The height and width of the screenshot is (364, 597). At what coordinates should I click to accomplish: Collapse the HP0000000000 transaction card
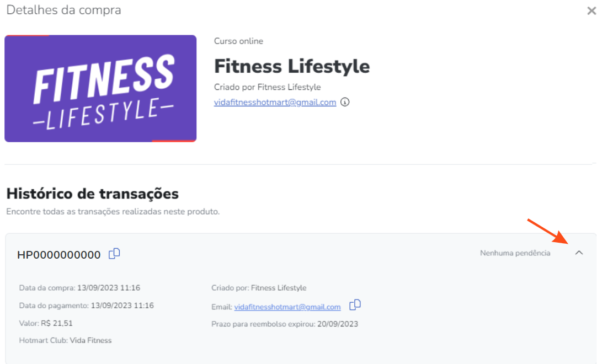(579, 253)
